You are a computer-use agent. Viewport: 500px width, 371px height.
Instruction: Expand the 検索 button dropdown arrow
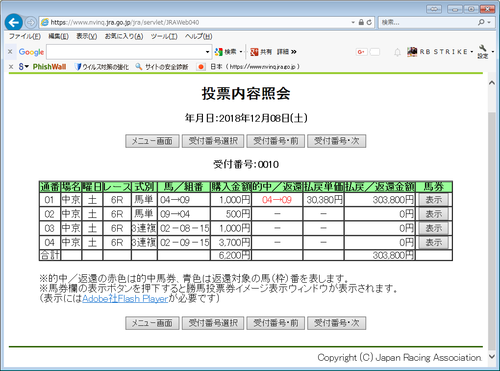click(241, 52)
